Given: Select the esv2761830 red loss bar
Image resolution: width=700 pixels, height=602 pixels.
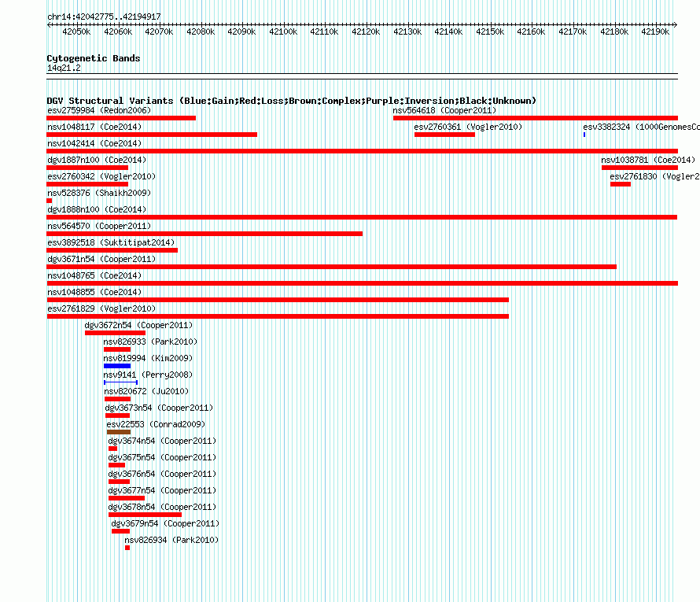Looking at the screenshot, I should click(620, 184).
